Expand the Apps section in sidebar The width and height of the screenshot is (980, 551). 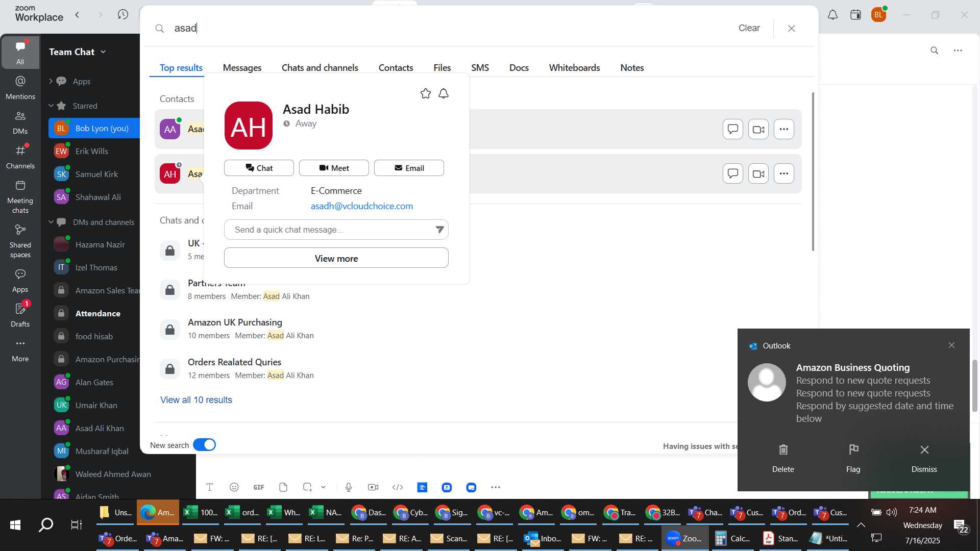tap(51, 81)
